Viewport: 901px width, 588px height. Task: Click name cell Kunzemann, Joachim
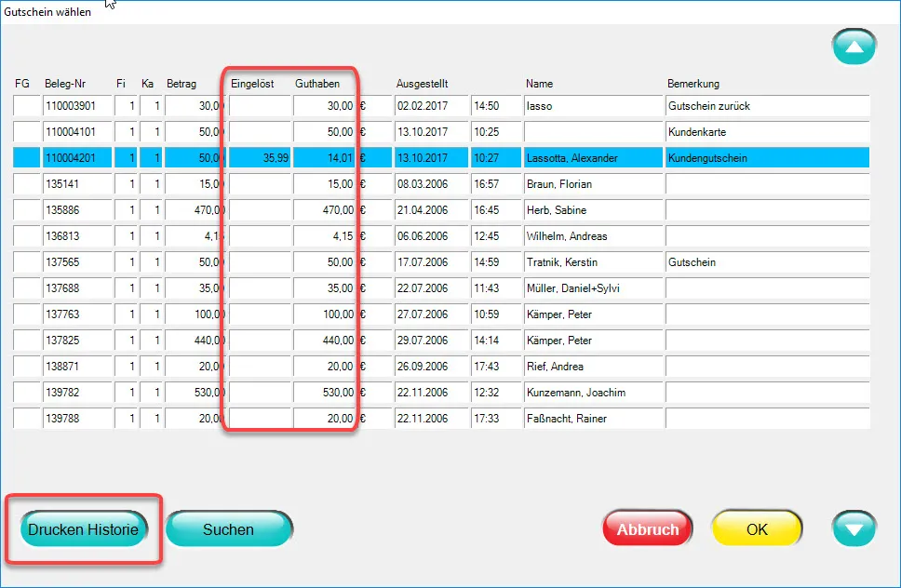[592, 393]
